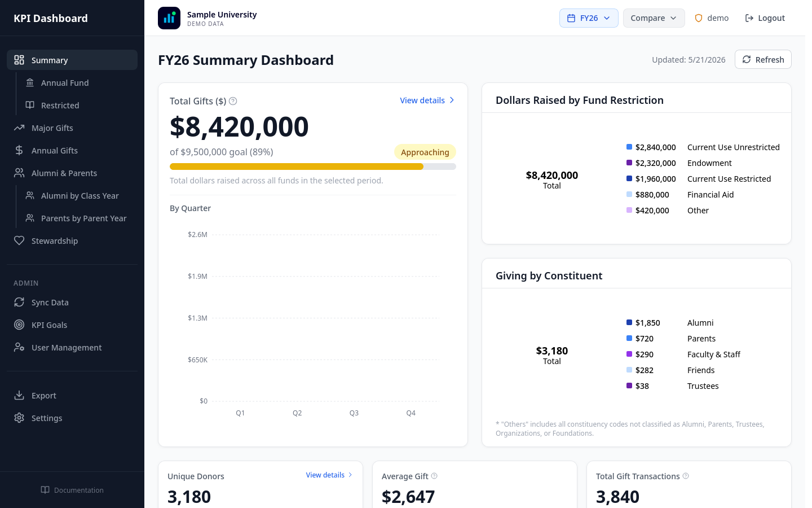Click the KPI Dashboard title
The width and height of the screenshot is (812, 508).
click(51, 18)
